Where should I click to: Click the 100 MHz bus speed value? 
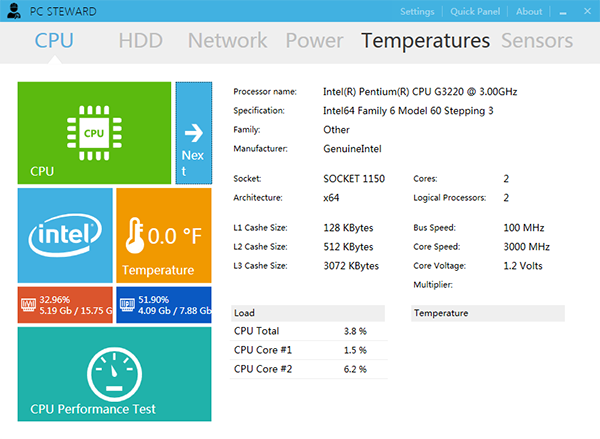click(x=523, y=228)
